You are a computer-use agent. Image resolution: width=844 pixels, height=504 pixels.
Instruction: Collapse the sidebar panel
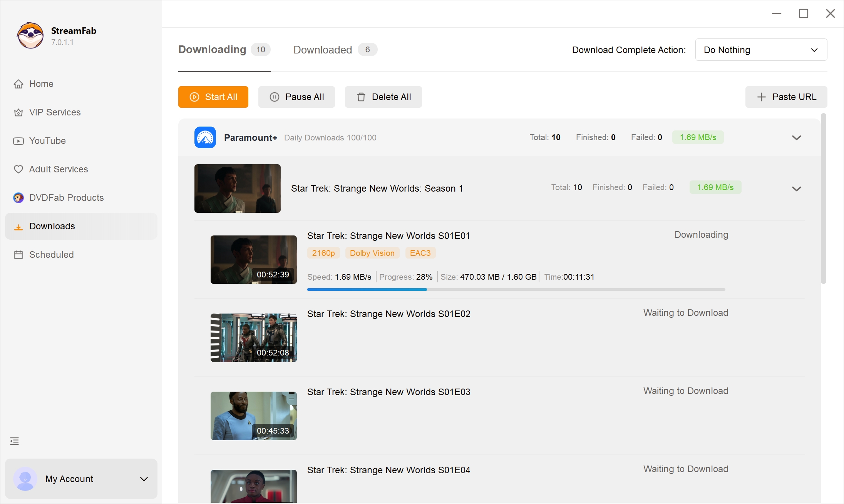click(x=14, y=441)
